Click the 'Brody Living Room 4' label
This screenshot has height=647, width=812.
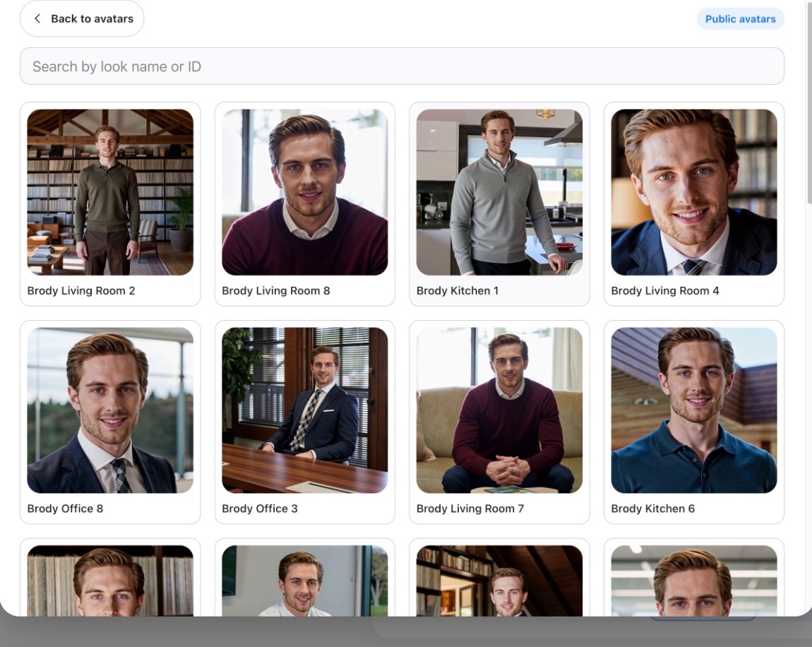tap(665, 290)
